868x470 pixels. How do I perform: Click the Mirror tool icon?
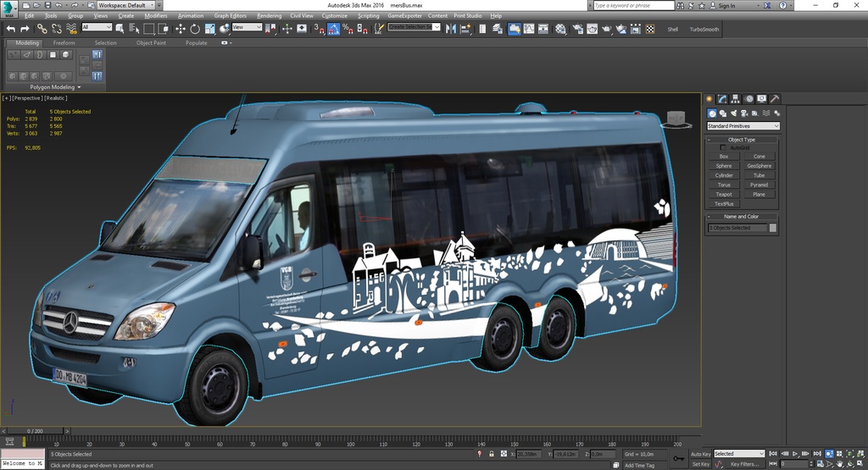coord(453,29)
